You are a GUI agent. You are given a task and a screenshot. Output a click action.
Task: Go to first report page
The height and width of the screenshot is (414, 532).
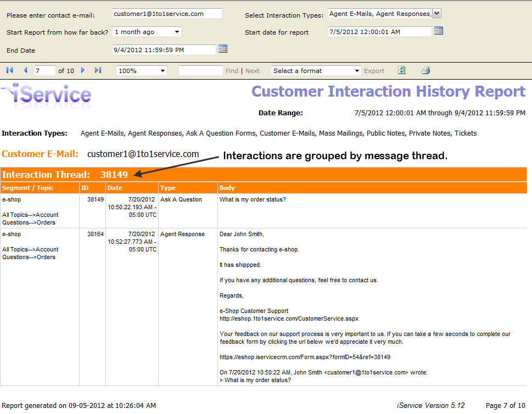pos(9,70)
